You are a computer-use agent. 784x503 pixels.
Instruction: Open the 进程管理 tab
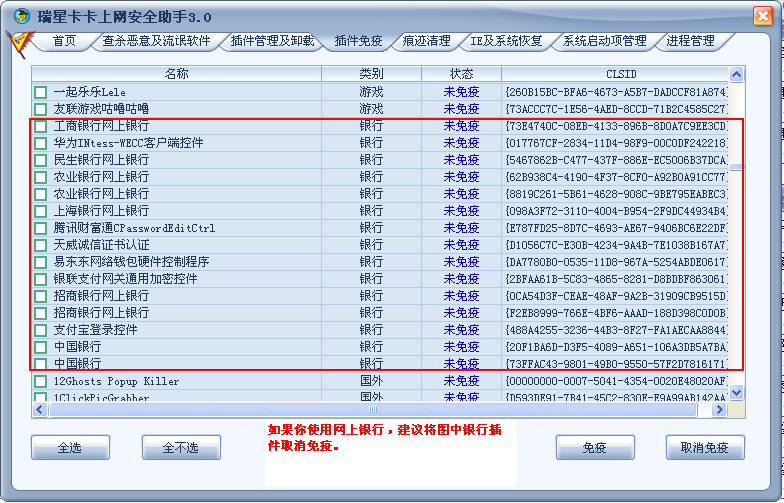690,41
